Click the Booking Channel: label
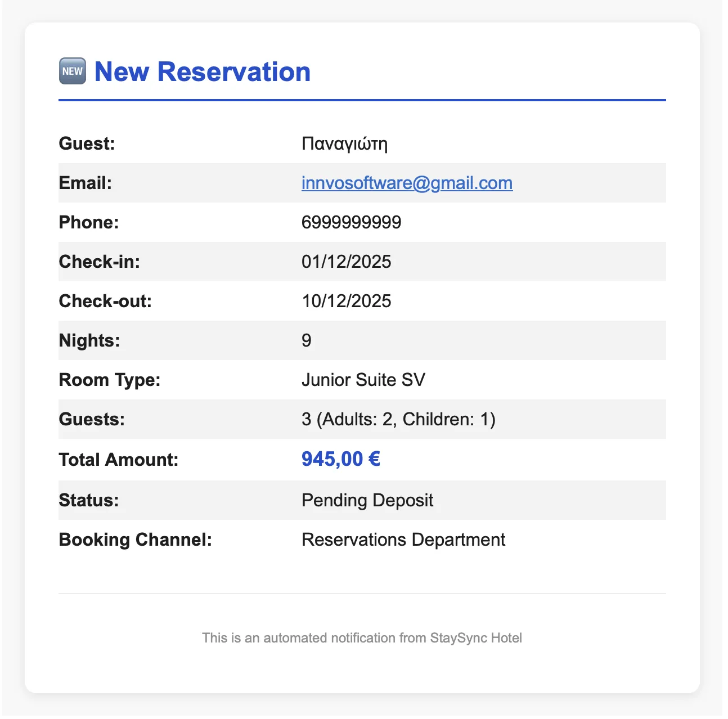 coord(135,540)
